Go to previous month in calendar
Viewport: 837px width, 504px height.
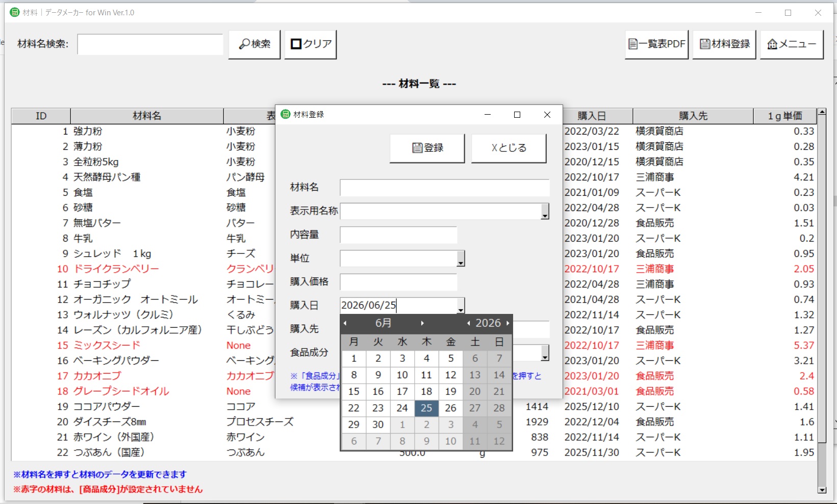point(345,323)
